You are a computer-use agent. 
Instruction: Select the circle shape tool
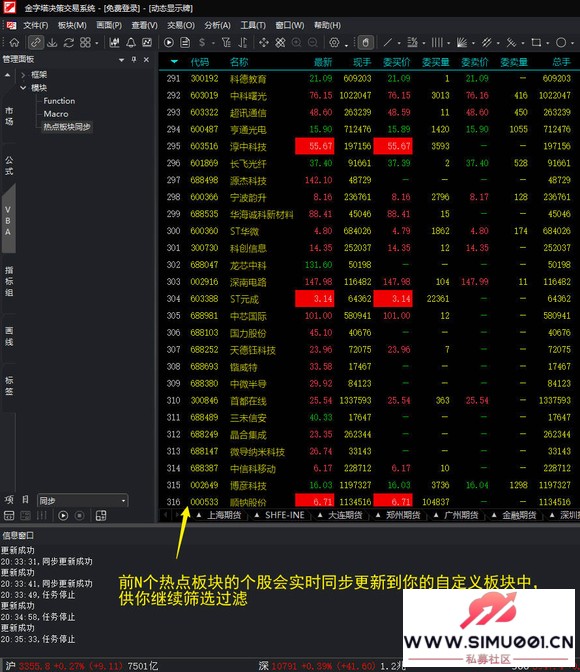[x=561, y=42]
